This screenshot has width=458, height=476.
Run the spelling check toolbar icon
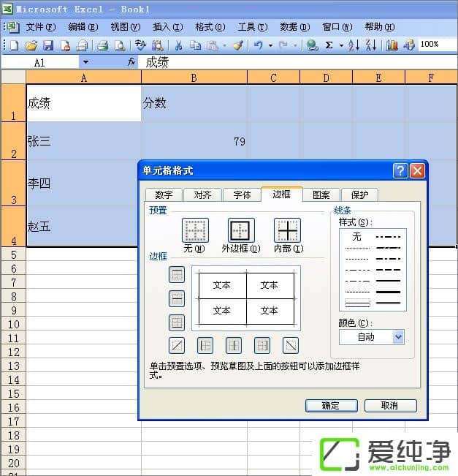[140, 45]
